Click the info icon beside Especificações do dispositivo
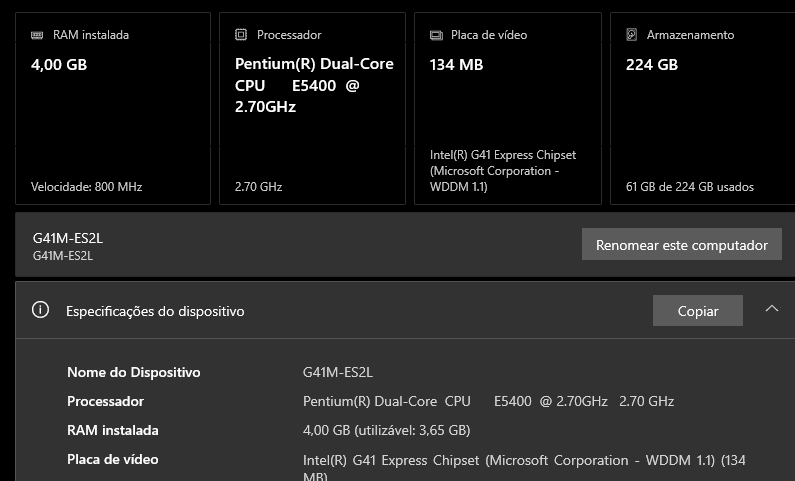 [41, 310]
